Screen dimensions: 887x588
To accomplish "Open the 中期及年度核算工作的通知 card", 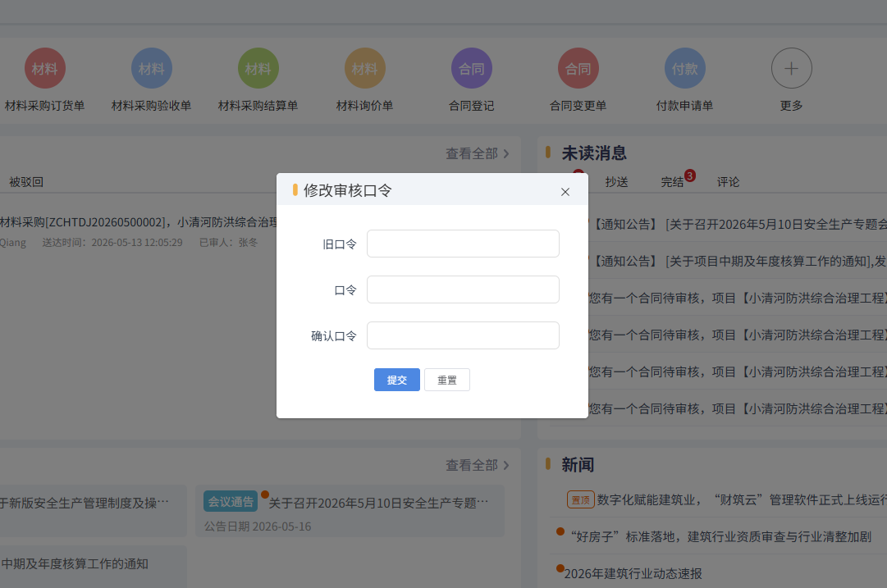I will (94, 567).
